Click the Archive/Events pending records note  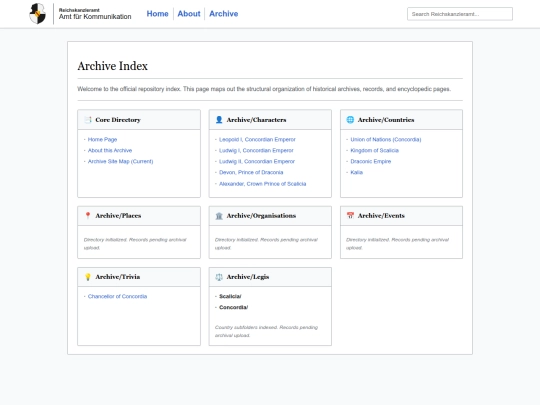point(397,244)
